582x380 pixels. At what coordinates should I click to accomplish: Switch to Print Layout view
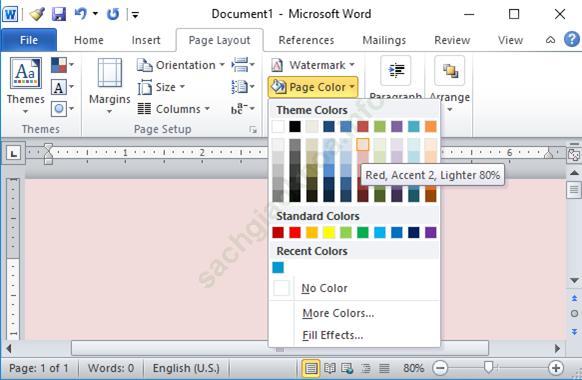[311, 368]
